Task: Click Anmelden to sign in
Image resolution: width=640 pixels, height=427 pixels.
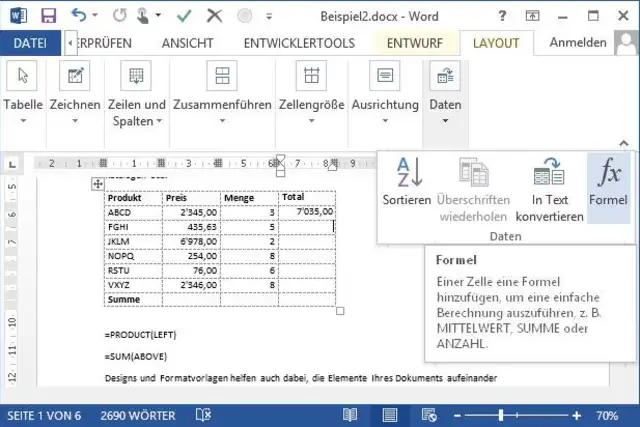Action: pos(578,43)
